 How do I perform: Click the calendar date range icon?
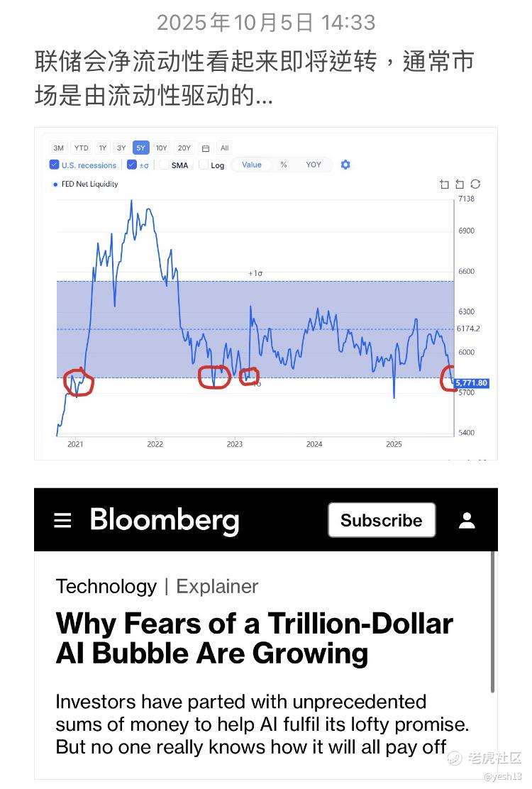tap(206, 148)
